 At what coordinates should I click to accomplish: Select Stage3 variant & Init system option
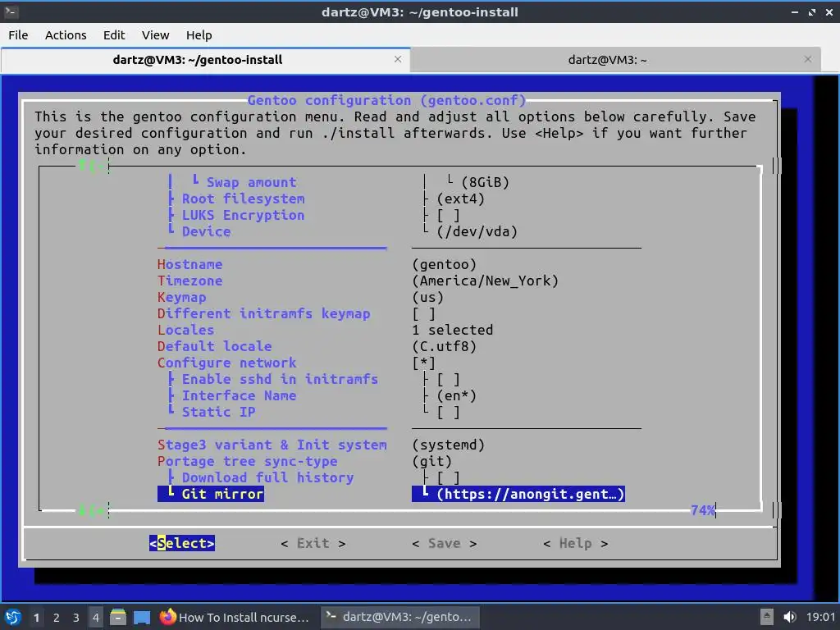pyautogui.click(x=272, y=445)
